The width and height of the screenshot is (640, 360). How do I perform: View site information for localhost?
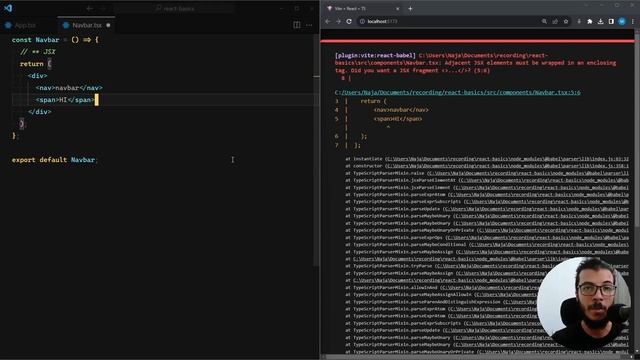(362, 21)
